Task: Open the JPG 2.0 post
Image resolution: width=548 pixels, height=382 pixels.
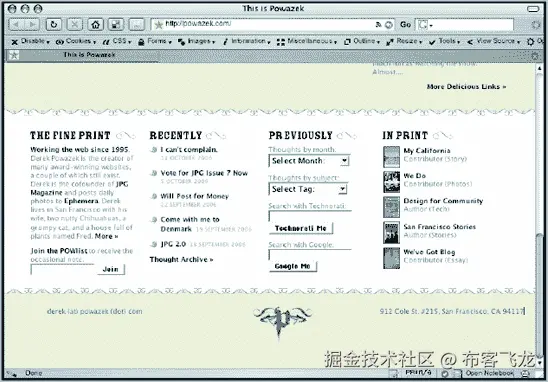Action: (173, 244)
